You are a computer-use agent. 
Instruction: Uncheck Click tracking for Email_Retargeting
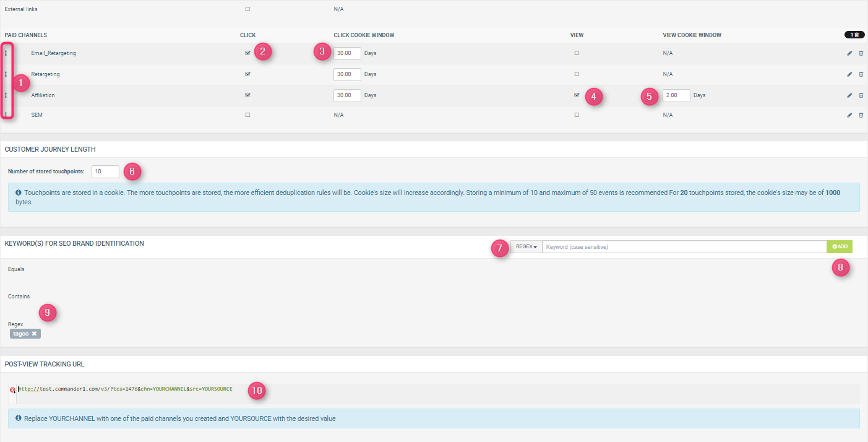click(248, 53)
